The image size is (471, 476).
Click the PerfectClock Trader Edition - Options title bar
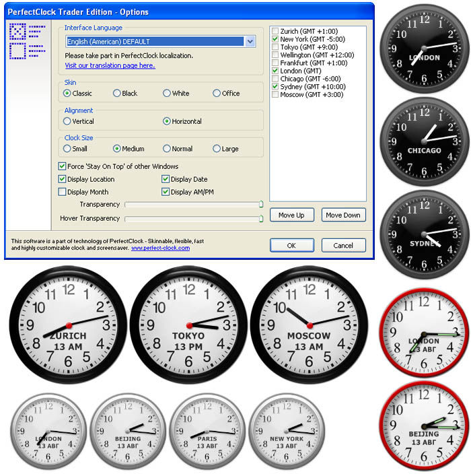pos(189,11)
